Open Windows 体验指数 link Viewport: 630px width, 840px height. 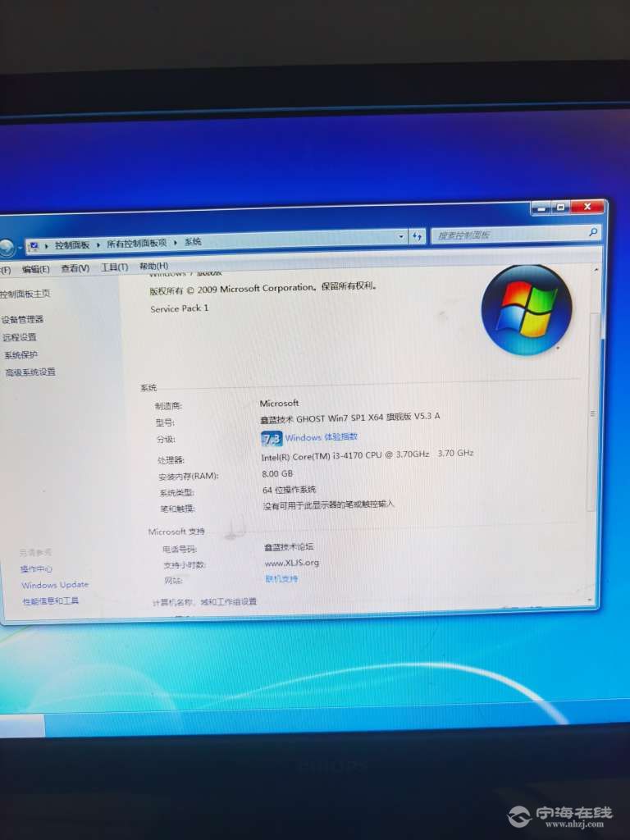pyautogui.click(x=322, y=437)
